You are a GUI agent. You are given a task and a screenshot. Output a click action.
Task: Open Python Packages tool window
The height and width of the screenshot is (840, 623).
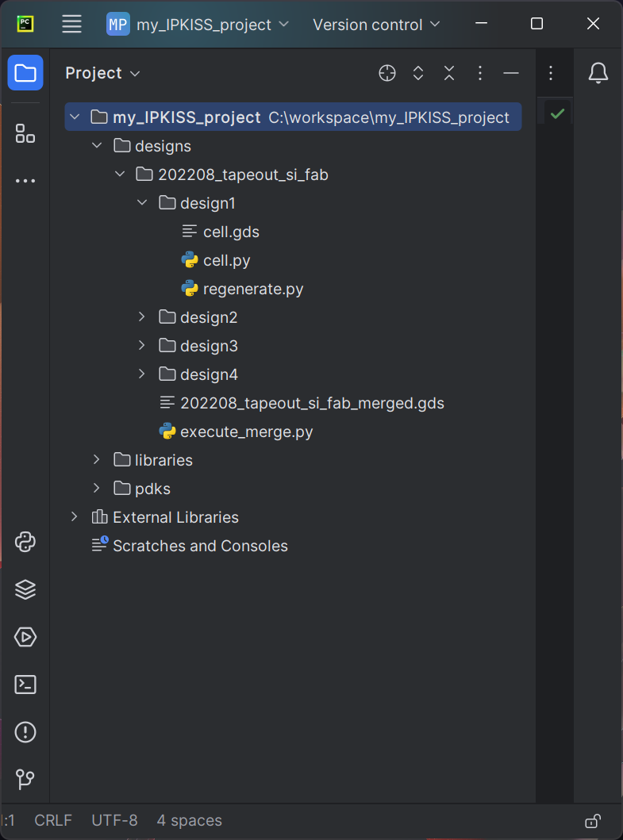click(x=25, y=589)
